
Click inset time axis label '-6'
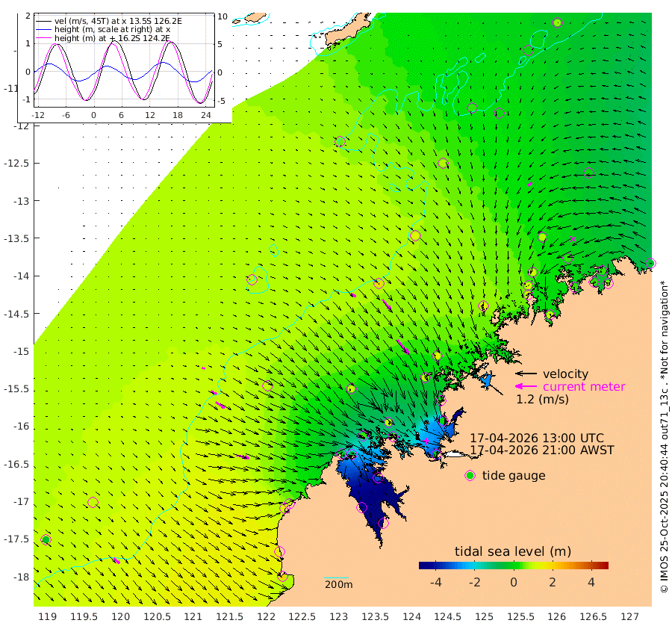tap(65, 115)
